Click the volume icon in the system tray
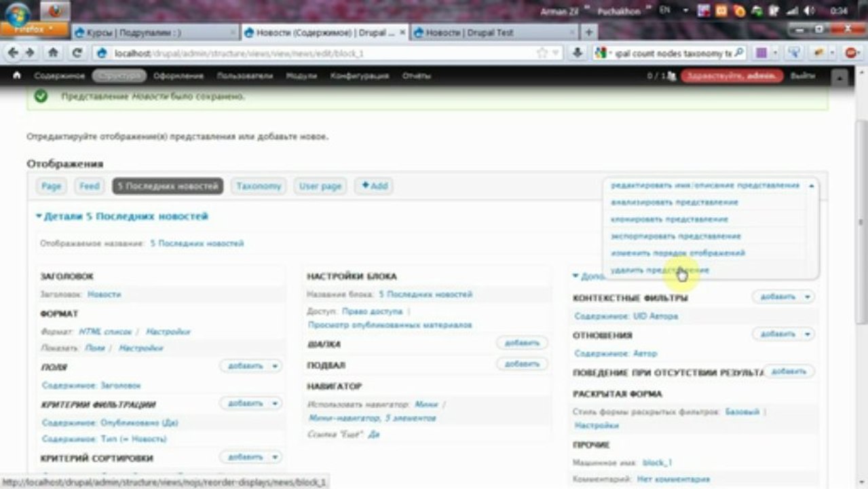The height and width of the screenshot is (489, 868). click(809, 11)
